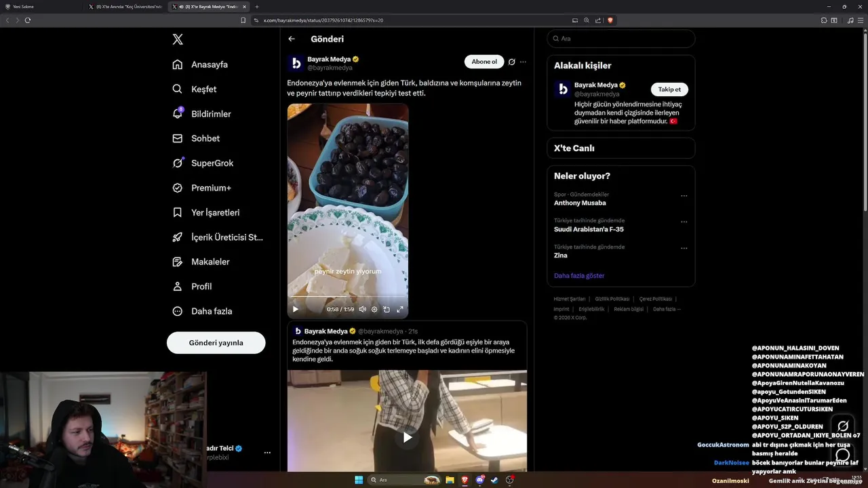Reload the page
Screen dimensions: 868x488
(x=28, y=20)
